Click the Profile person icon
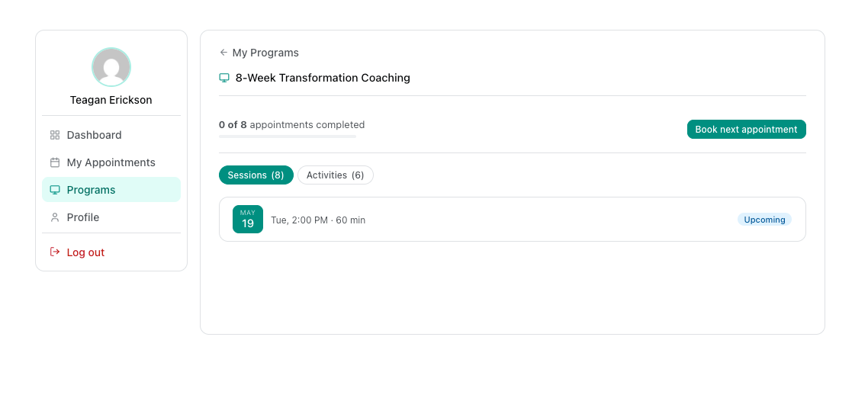Viewport: 868px width, 398px height. coord(55,217)
